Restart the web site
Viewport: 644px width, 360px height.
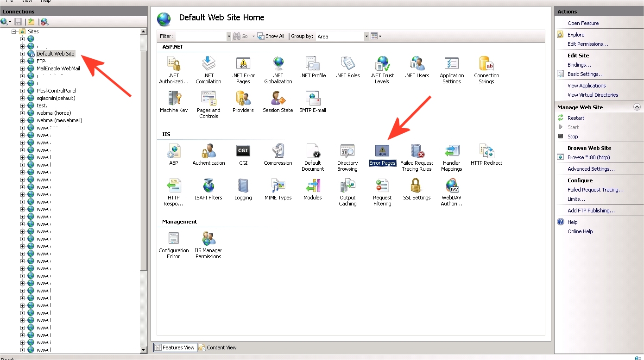[576, 118]
